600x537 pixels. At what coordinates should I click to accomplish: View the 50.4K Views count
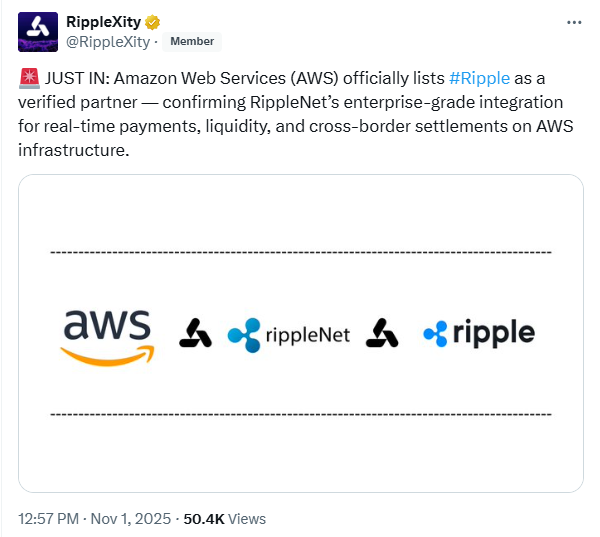point(223,518)
